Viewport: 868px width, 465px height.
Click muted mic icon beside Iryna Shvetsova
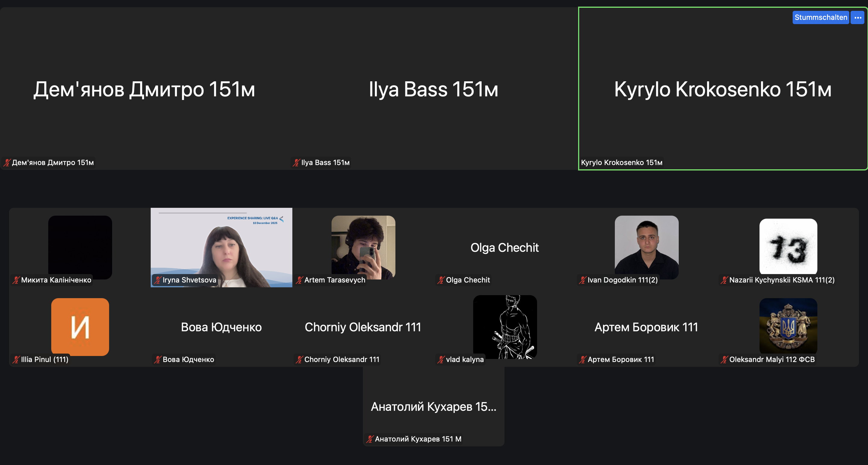(158, 280)
